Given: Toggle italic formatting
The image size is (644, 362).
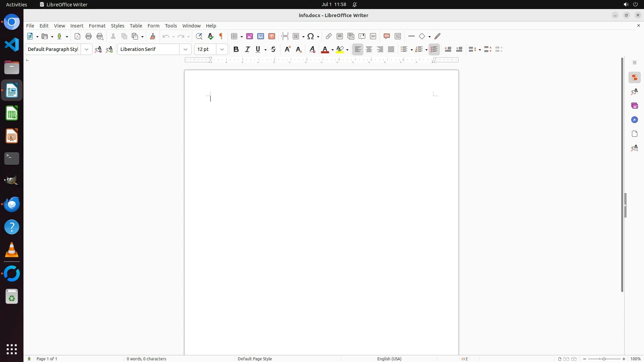Looking at the screenshot, I should point(248,50).
